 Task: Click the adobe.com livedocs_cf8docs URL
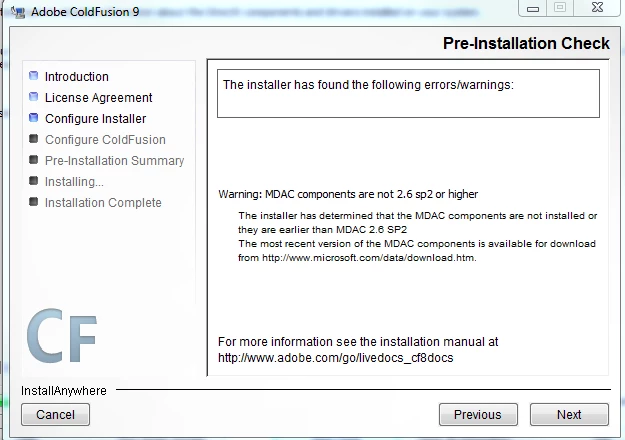pos(336,358)
